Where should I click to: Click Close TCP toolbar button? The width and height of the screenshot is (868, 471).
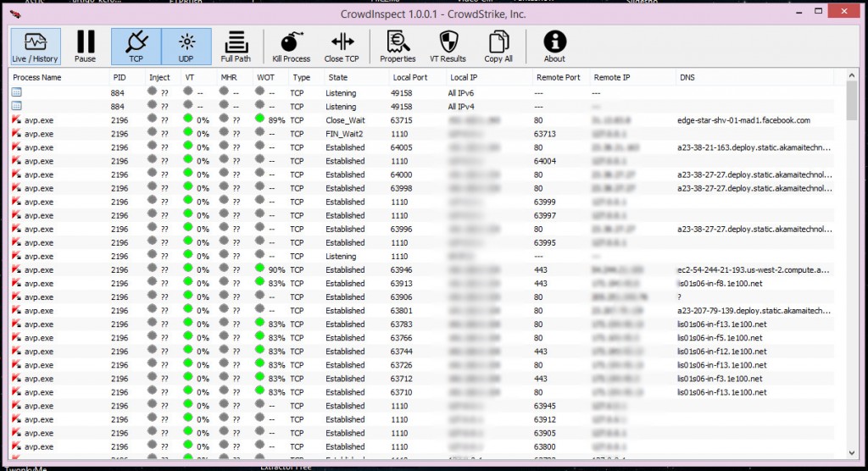[342, 47]
